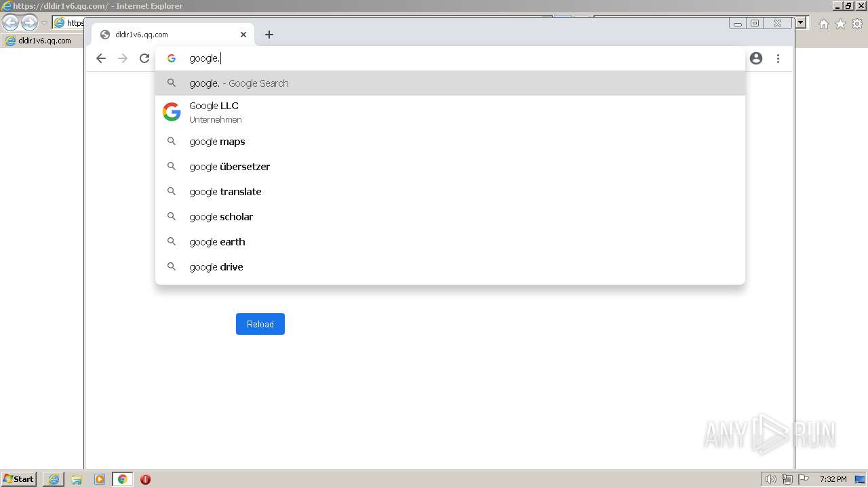The image size is (868, 488).
Task: Select the dldir1v6.qq.com Chrome tab
Action: pos(173,35)
